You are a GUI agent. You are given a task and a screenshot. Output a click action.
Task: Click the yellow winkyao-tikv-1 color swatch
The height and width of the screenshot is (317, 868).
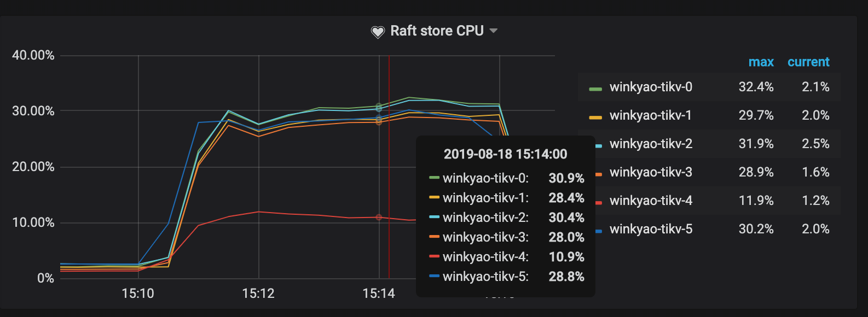595,117
